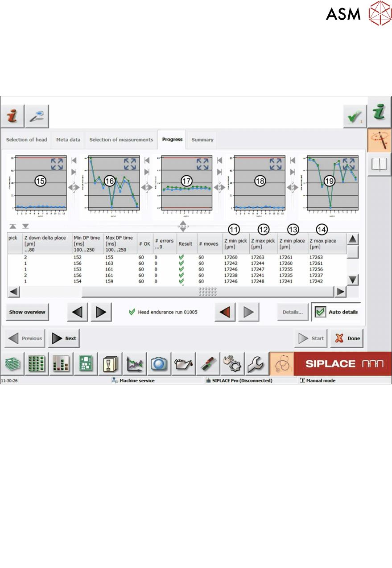392x568 pixels.
Task: Click the vertical scrollbar thumb of the table
Action: tap(353, 252)
